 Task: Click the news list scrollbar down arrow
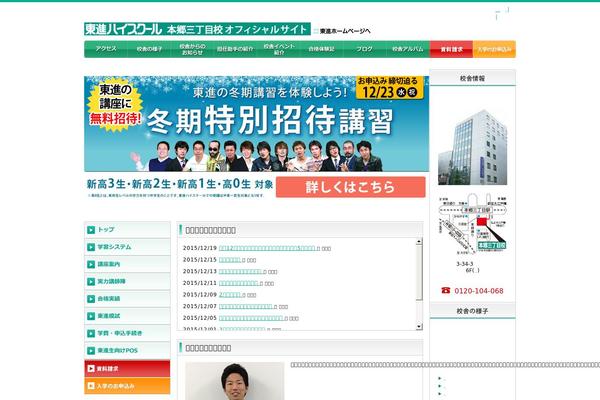419,327
